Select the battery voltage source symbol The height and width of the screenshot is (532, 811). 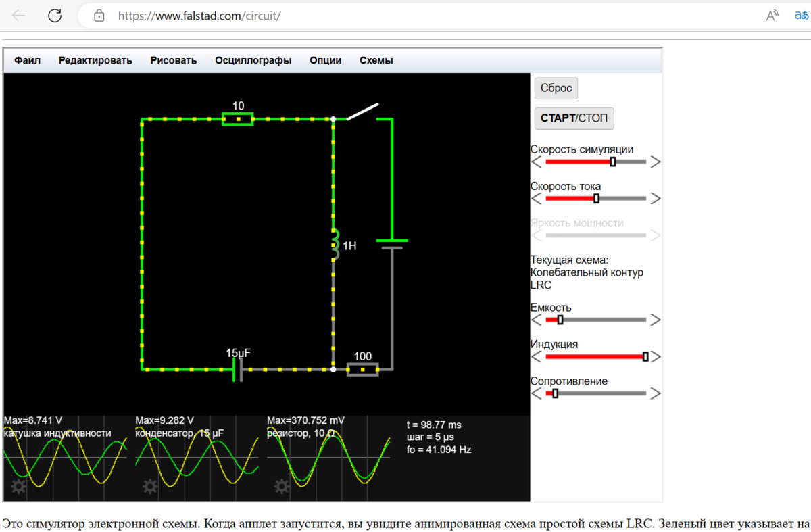click(392, 244)
